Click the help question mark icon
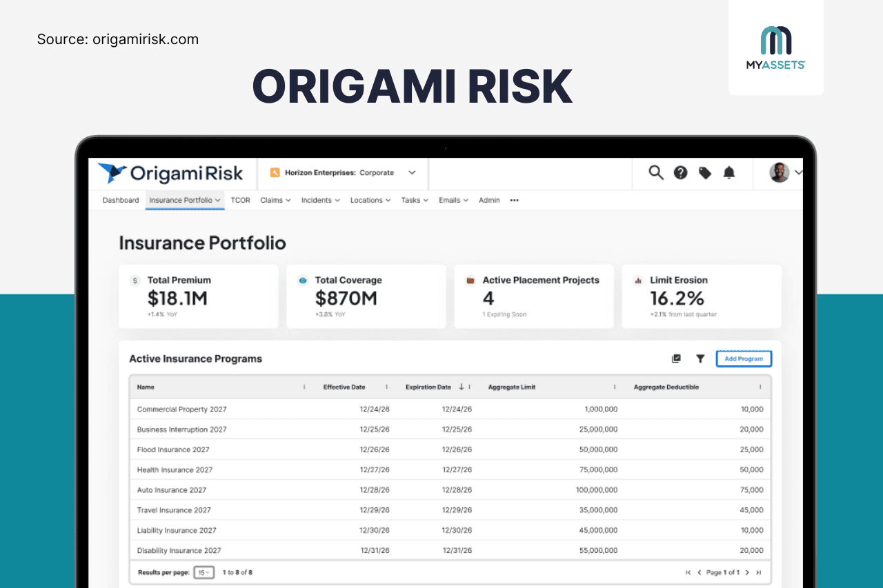 pos(680,173)
